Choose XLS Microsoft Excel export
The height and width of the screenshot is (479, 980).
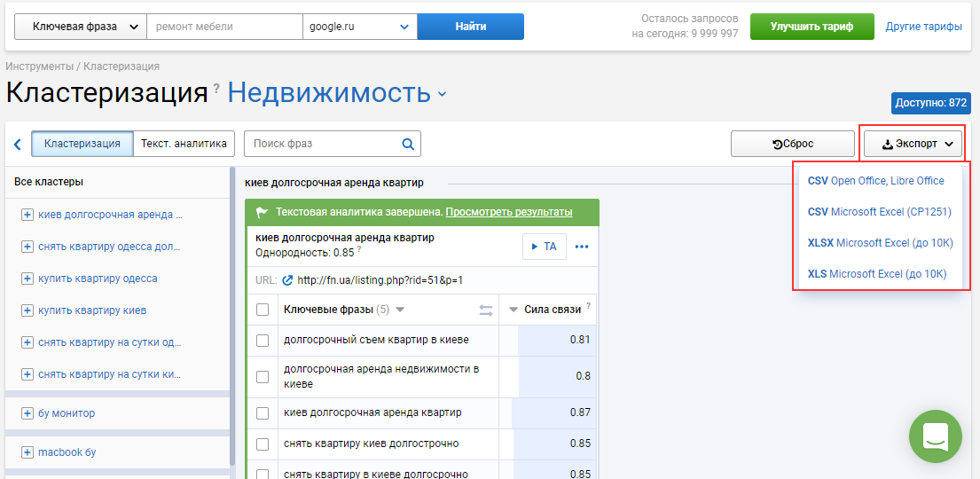click(x=877, y=274)
